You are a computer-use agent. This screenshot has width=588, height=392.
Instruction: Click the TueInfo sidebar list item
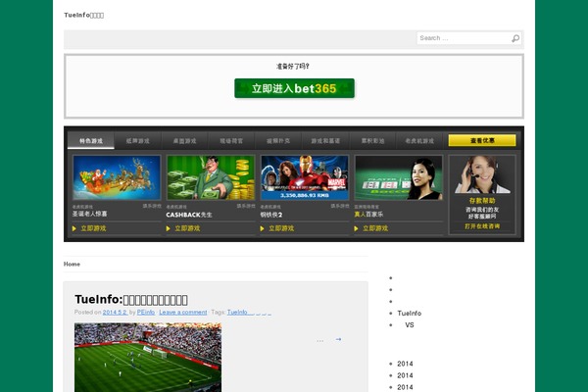click(410, 314)
